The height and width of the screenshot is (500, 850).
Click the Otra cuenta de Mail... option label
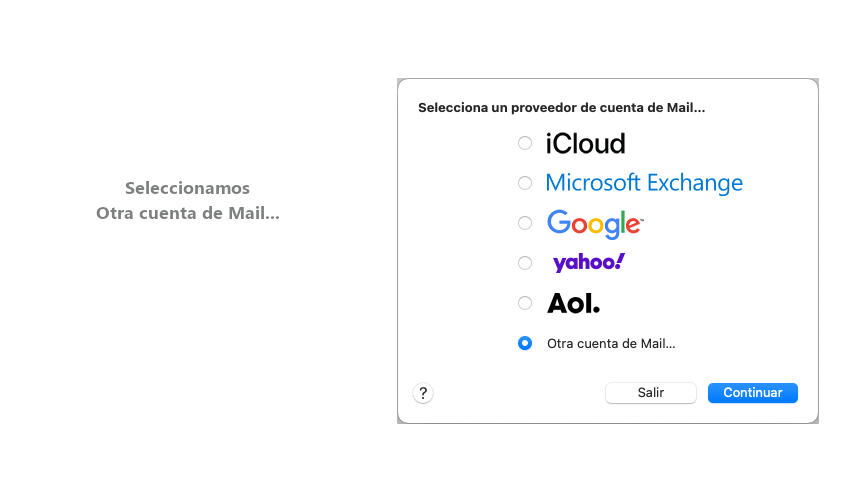click(611, 343)
